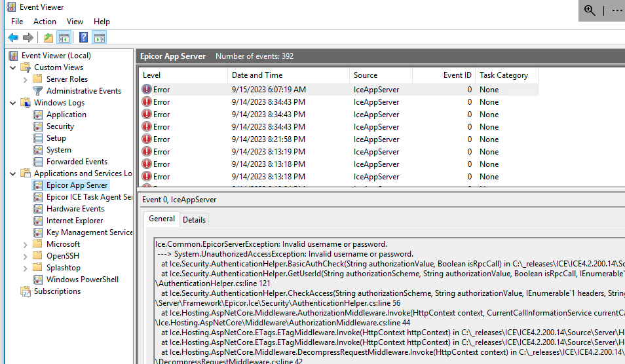The height and width of the screenshot is (364, 625).
Task: Switch to the General tab
Action: pyautogui.click(x=162, y=219)
